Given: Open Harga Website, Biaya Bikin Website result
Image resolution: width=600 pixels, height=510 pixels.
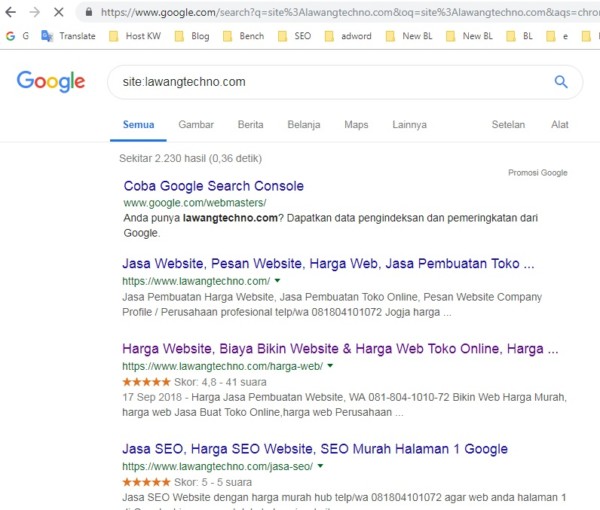Looking at the screenshot, I should (x=340, y=349).
